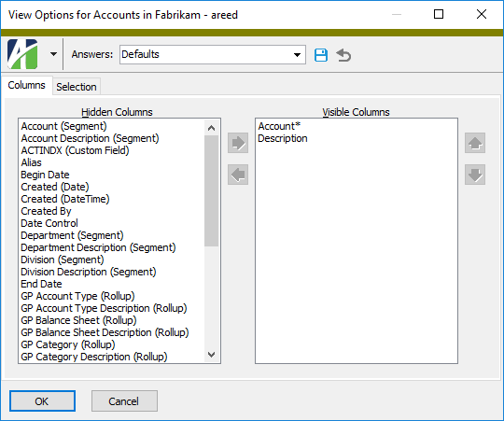This screenshot has width=504, height=421.
Task: Click scroll up arrow of Hidden Columns list
Action: (x=211, y=128)
